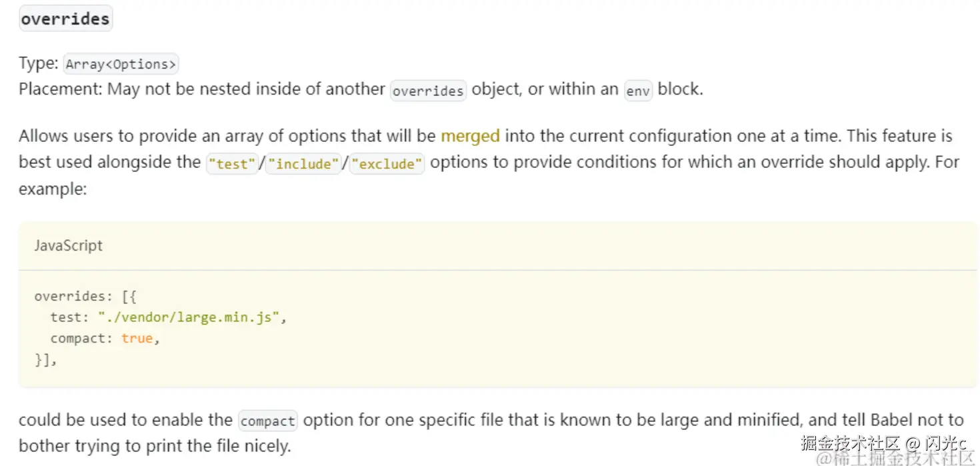Click the inline "compact" code in the last paragraph
Screen dimensions: 980x466
tap(268, 421)
